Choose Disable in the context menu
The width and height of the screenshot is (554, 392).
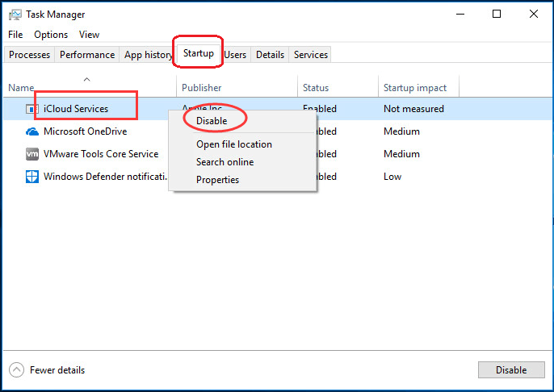212,121
